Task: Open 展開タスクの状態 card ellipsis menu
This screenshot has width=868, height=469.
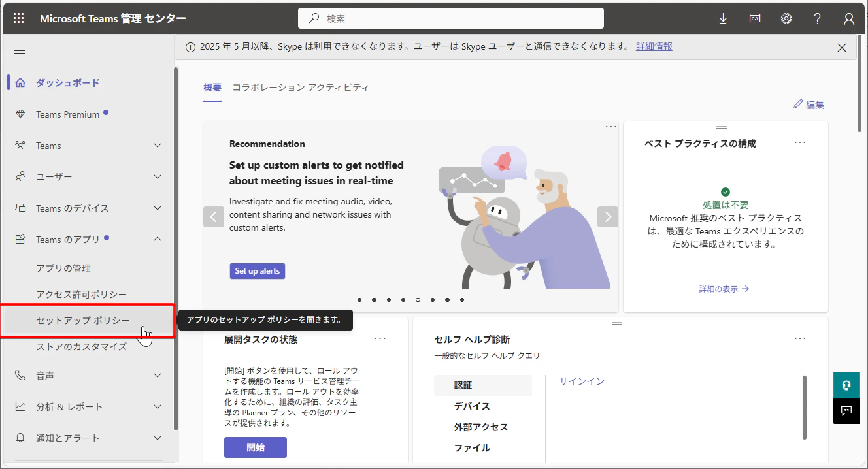Action: coord(380,338)
